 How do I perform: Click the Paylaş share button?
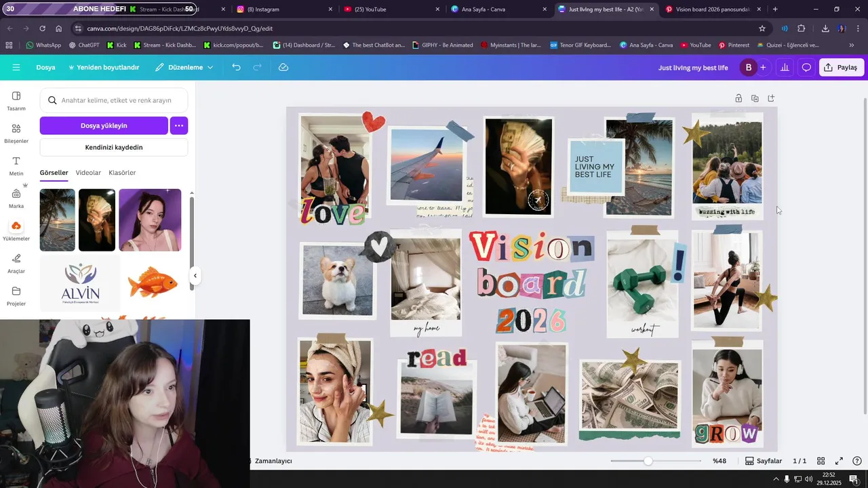click(842, 67)
